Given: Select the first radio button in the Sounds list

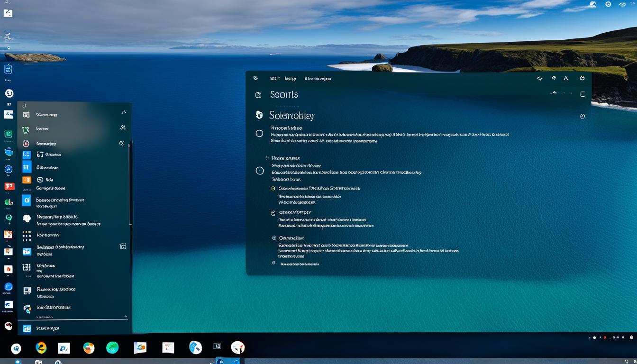Looking at the screenshot, I should point(260,133).
